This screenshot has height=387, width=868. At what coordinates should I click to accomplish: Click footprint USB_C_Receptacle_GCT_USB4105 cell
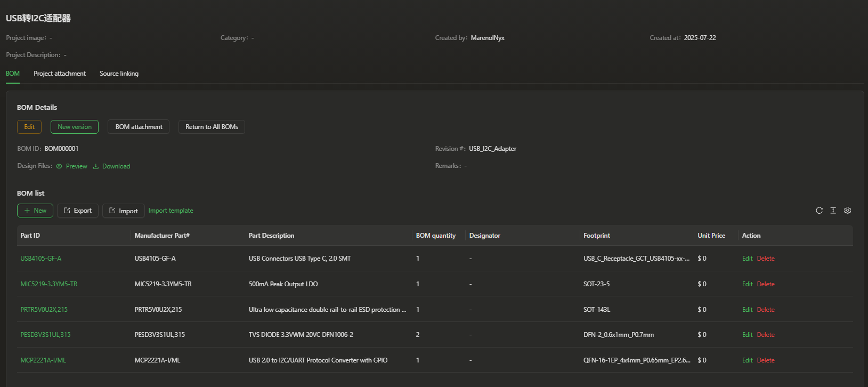click(x=637, y=259)
